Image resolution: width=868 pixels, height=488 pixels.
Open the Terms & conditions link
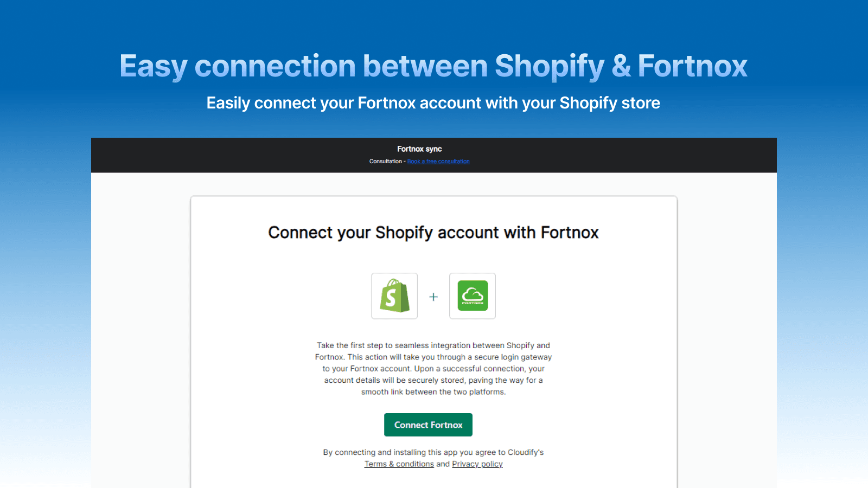(399, 464)
